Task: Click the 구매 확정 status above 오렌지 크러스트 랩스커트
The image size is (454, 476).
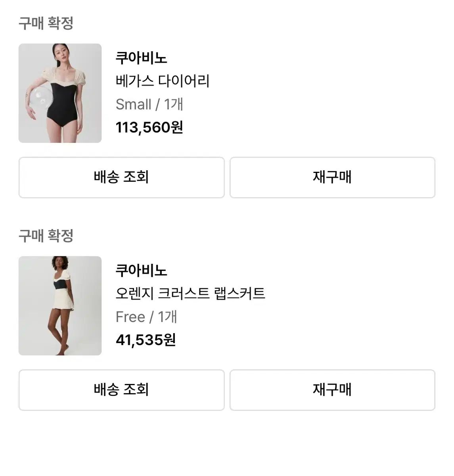Action: click(46, 236)
